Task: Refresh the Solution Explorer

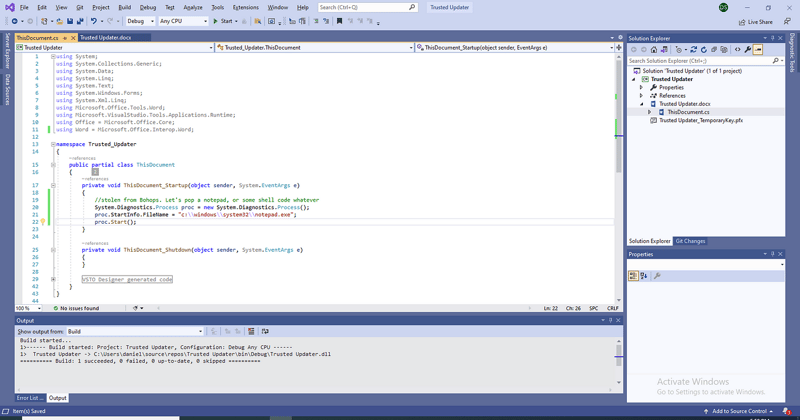Action: [x=704, y=50]
